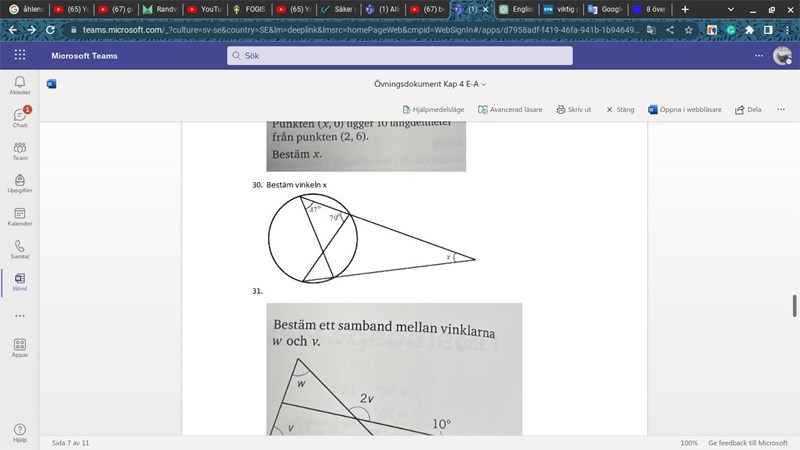Go to the Team section
Viewport: 800px width, 450px height.
(x=20, y=151)
